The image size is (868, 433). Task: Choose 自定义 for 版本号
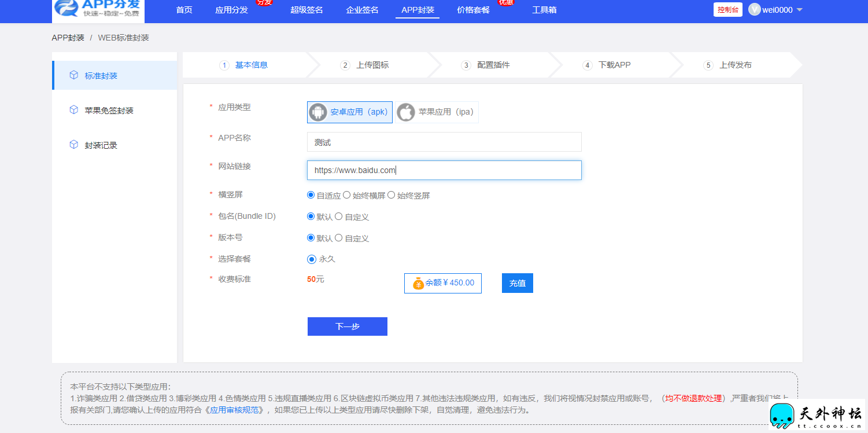pos(339,238)
